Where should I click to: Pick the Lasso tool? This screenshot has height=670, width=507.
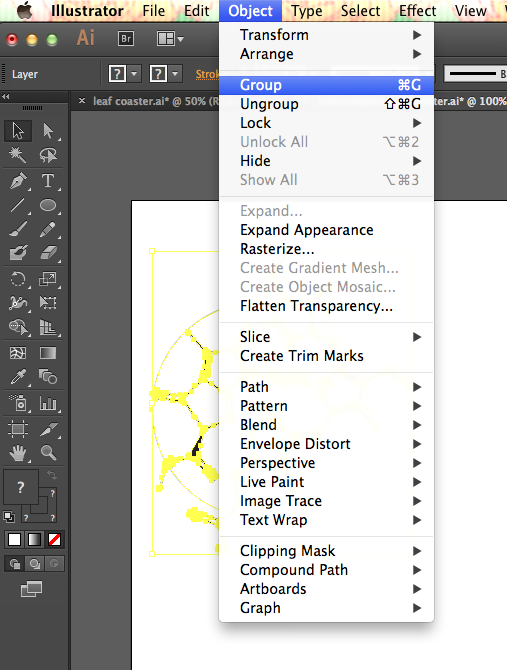point(48,155)
